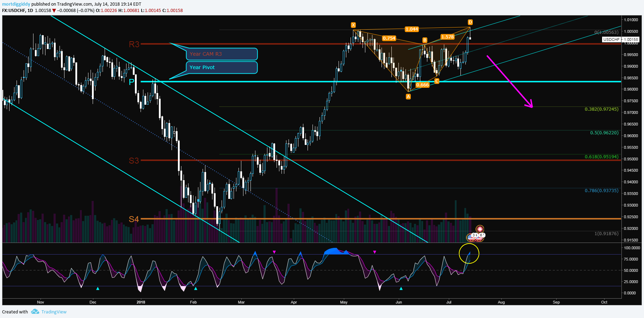Click the 0.754 pattern ratio label
Viewport: 644px width, 318px height.
(x=389, y=38)
